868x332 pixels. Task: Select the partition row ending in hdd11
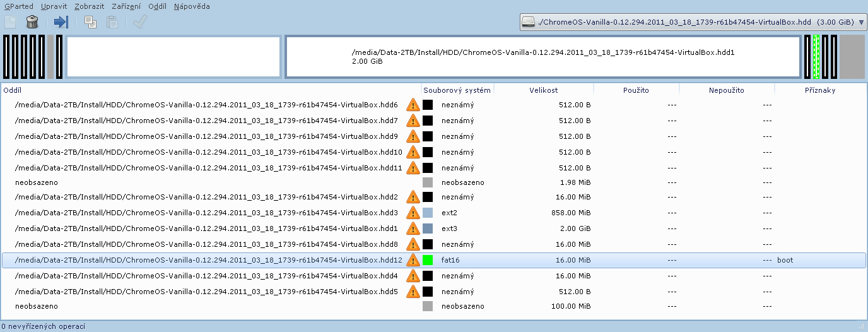click(434, 168)
